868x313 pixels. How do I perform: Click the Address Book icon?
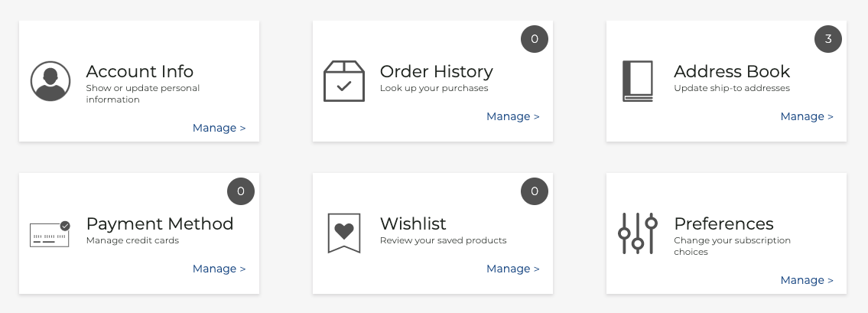point(638,81)
